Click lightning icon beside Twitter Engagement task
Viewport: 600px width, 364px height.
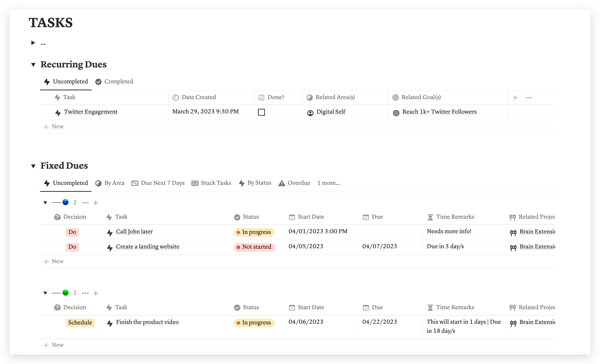pos(58,113)
